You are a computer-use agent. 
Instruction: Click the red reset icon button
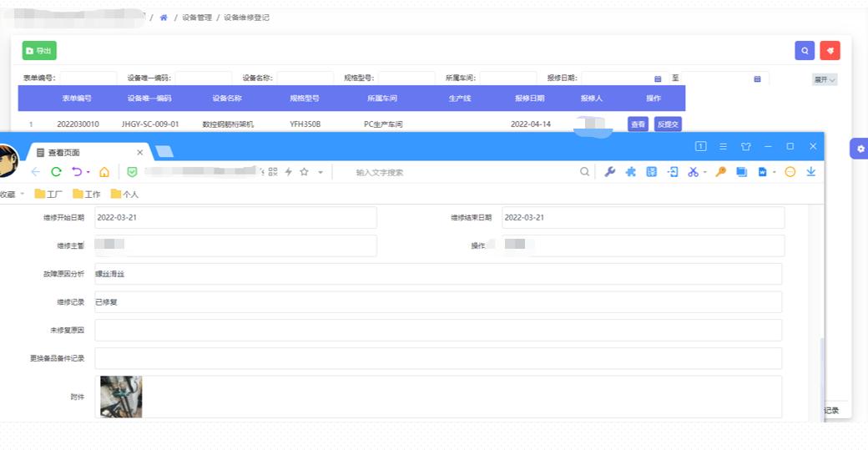(x=830, y=50)
